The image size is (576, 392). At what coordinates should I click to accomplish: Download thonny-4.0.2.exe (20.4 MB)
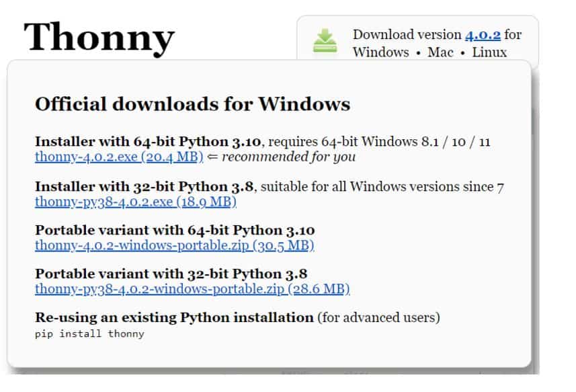point(119,157)
